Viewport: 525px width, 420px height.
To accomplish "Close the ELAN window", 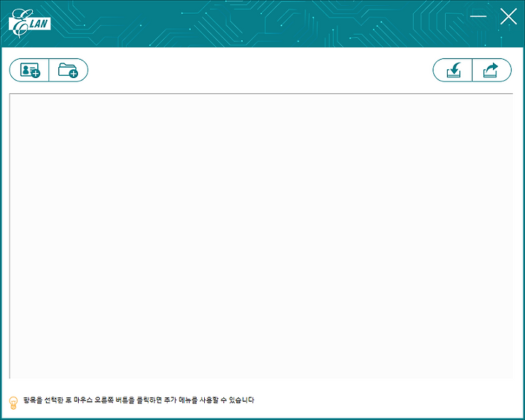I will [508, 17].
